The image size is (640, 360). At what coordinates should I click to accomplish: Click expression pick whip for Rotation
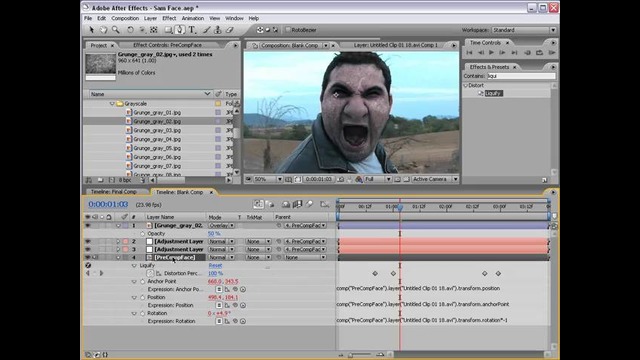235,321
